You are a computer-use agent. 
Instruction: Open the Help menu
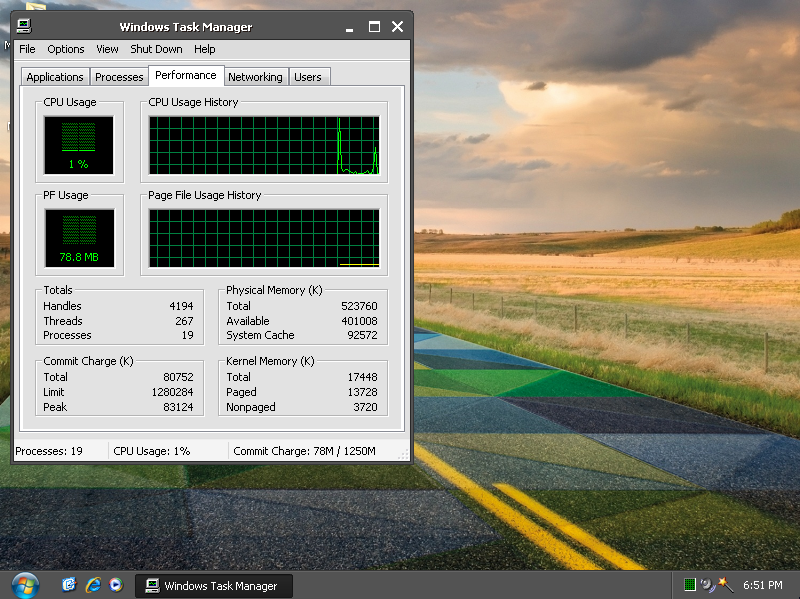(205, 49)
